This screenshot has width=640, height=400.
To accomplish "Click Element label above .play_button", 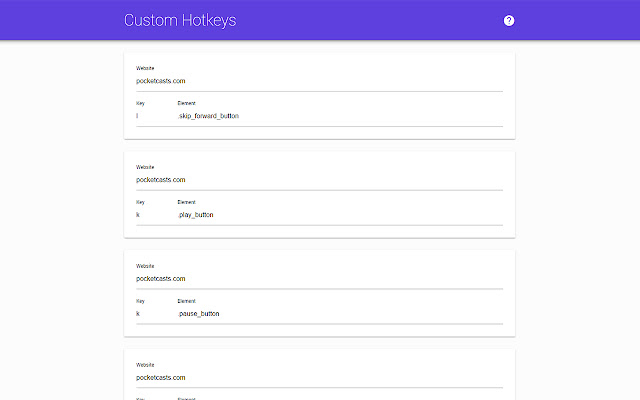I will pos(186,202).
